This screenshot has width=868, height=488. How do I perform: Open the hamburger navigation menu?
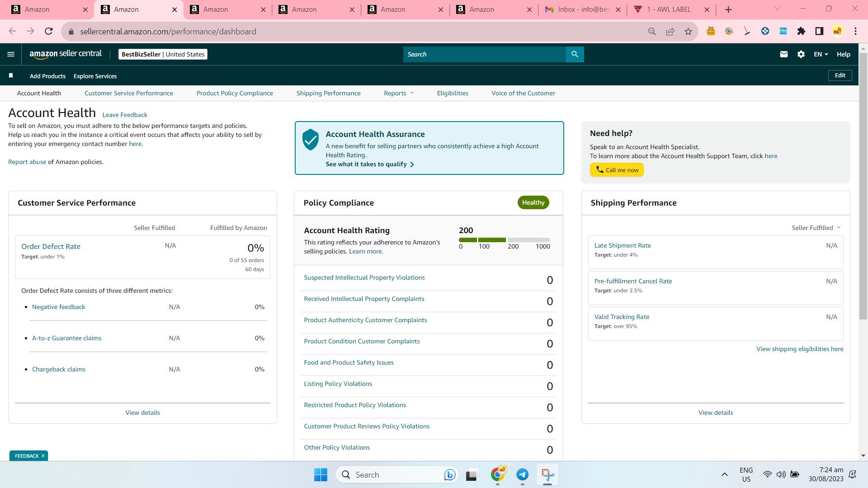11,54
